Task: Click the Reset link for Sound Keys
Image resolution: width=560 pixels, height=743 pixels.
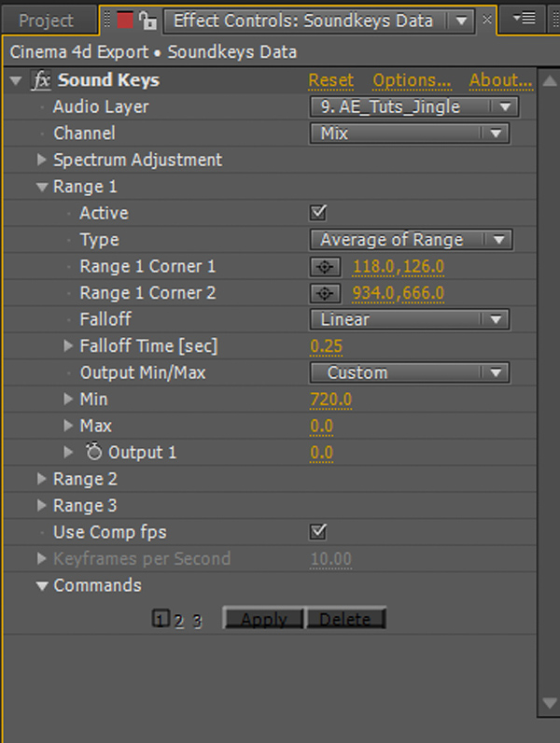Action: click(330, 80)
